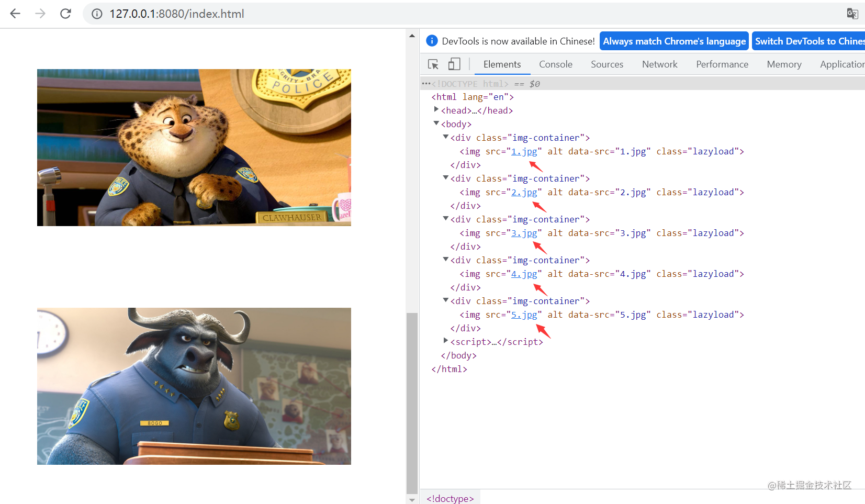The image size is (865, 504).
Task: Open the Sources tab
Action: (607, 64)
